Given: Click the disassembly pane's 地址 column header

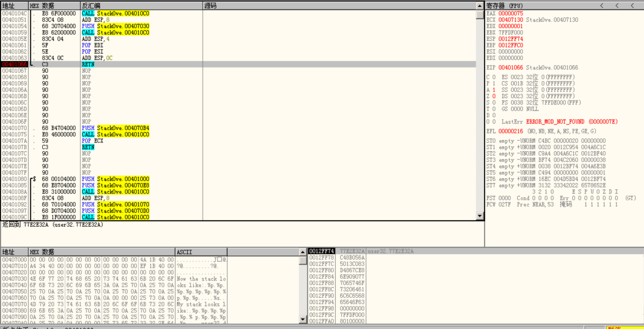Looking at the screenshot, I should tap(14, 6).
